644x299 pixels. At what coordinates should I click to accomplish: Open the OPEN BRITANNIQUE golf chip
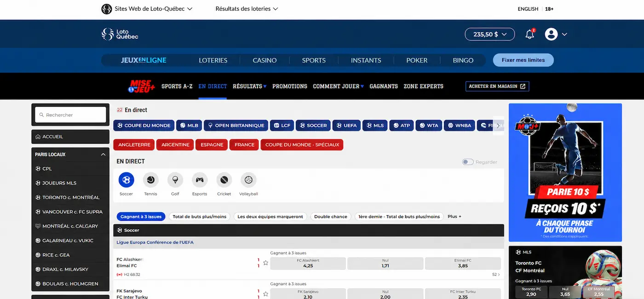(236, 125)
